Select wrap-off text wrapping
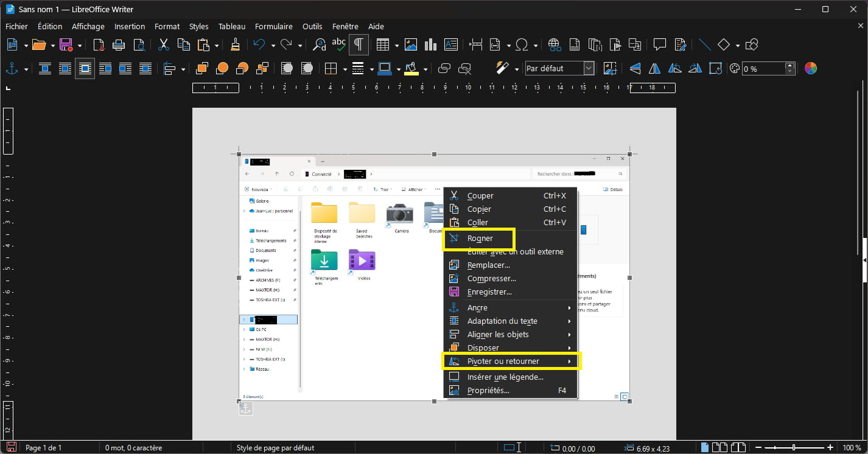Screen dimensions: 868x454 coord(45,69)
